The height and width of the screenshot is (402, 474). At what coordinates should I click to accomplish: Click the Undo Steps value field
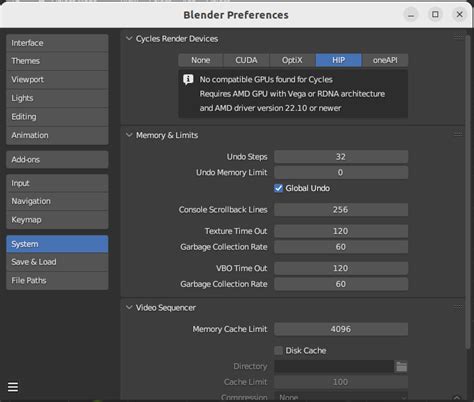point(341,157)
